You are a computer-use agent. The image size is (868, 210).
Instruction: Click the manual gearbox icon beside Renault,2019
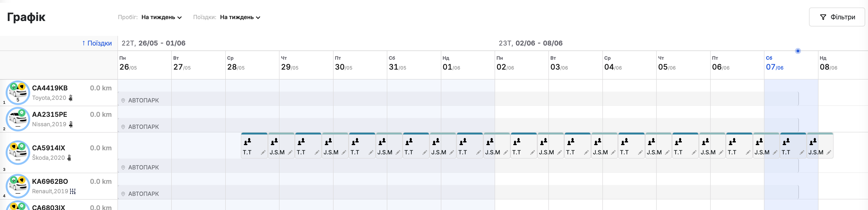(x=73, y=191)
